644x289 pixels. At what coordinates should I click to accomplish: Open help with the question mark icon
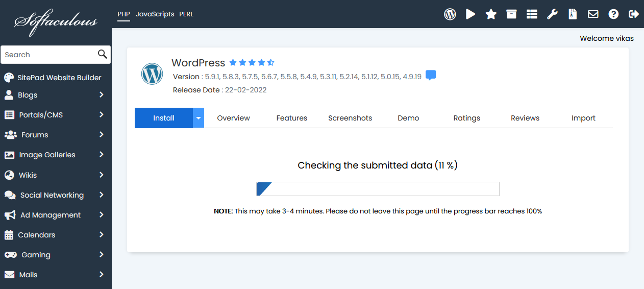[x=613, y=14]
